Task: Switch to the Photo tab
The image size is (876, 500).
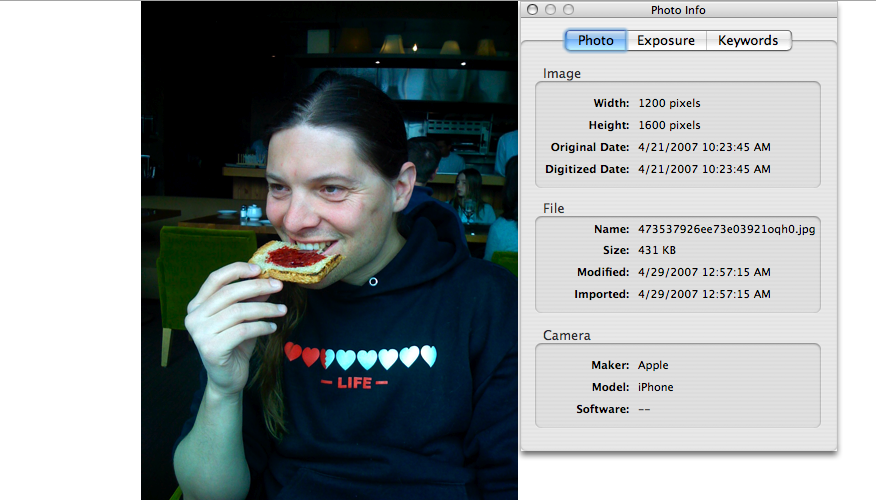Action: coord(596,40)
